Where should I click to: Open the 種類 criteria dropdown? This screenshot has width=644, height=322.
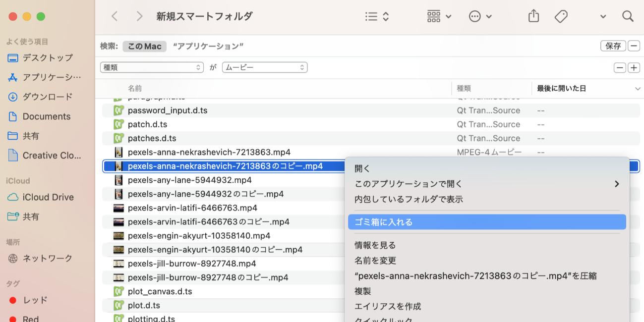click(x=152, y=67)
